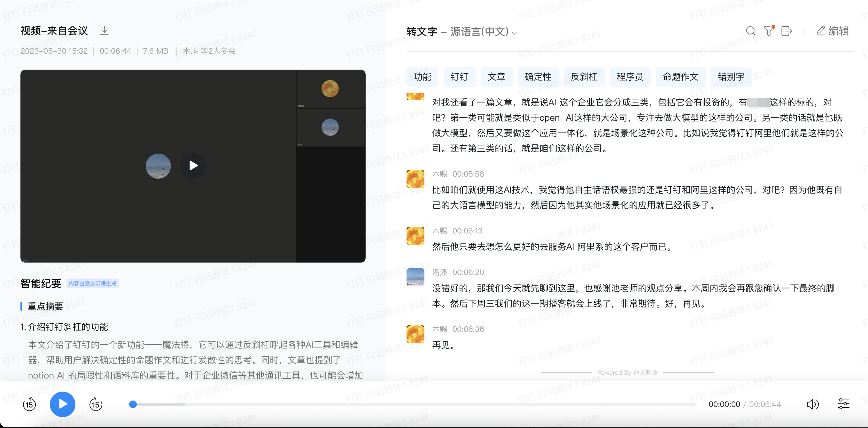Skip forward 15 seconds

(96, 404)
